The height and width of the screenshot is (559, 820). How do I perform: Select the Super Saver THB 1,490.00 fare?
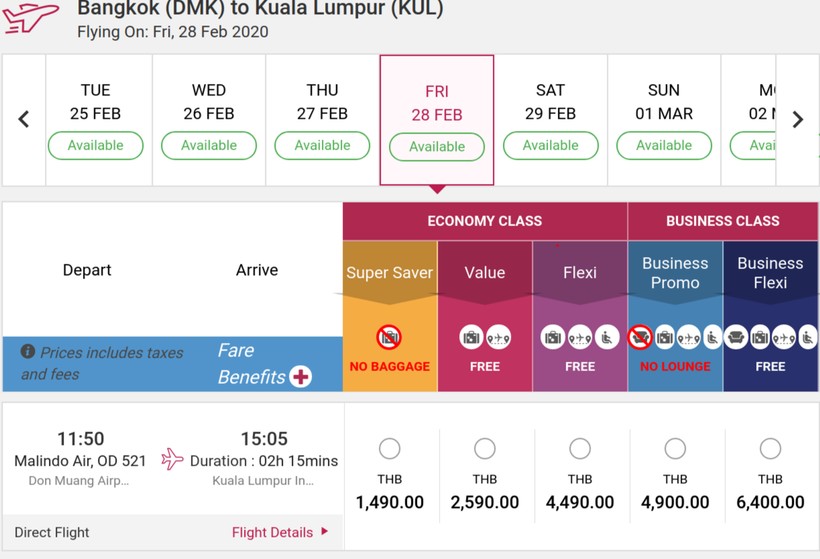390,448
